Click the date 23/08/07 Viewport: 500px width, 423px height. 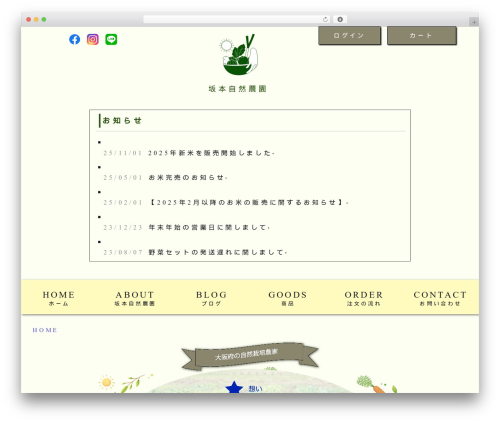click(x=123, y=252)
